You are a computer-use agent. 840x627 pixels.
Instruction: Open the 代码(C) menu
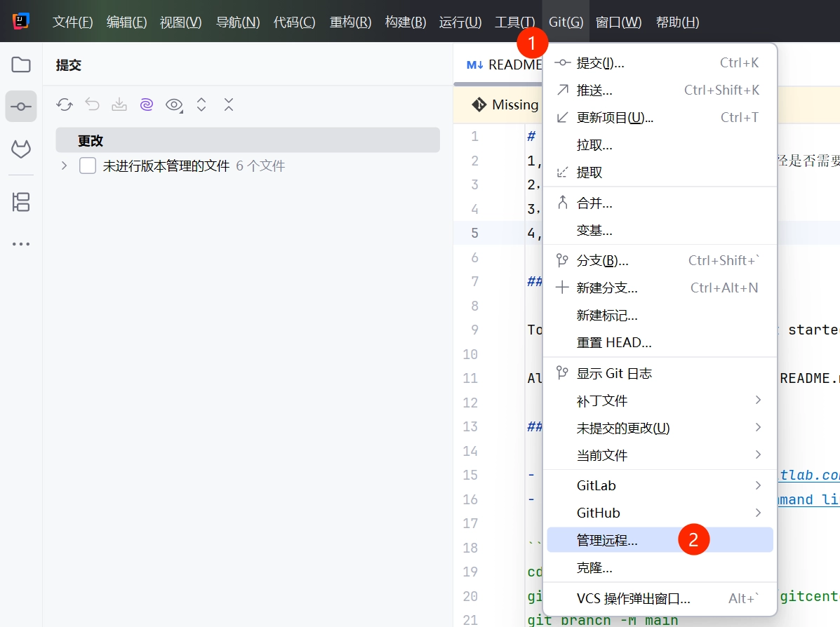(294, 22)
